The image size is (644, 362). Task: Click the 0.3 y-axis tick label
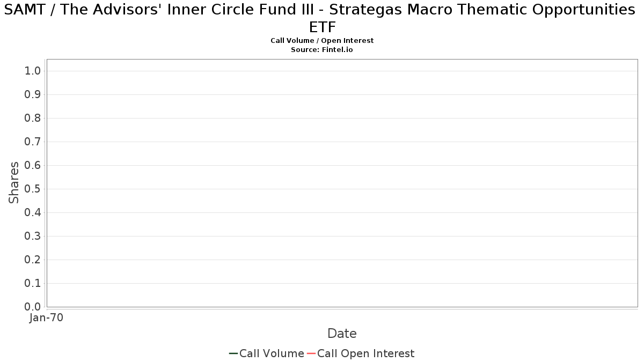click(x=33, y=237)
